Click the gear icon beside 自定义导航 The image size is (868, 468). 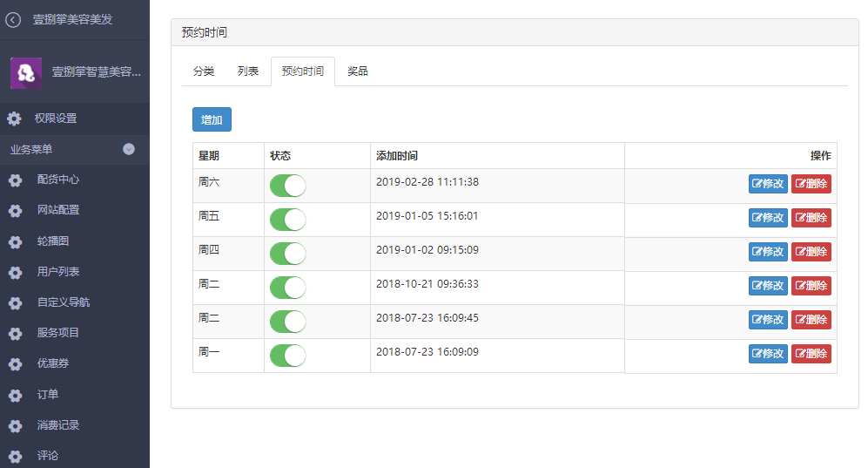(x=16, y=303)
